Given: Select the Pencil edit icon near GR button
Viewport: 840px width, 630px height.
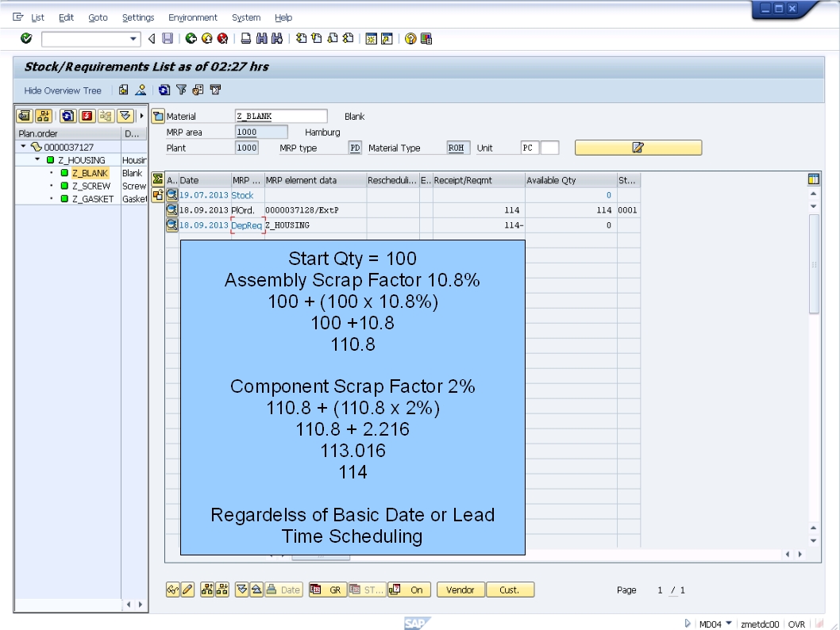Looking at the screenshot, I should click(188, 590).
